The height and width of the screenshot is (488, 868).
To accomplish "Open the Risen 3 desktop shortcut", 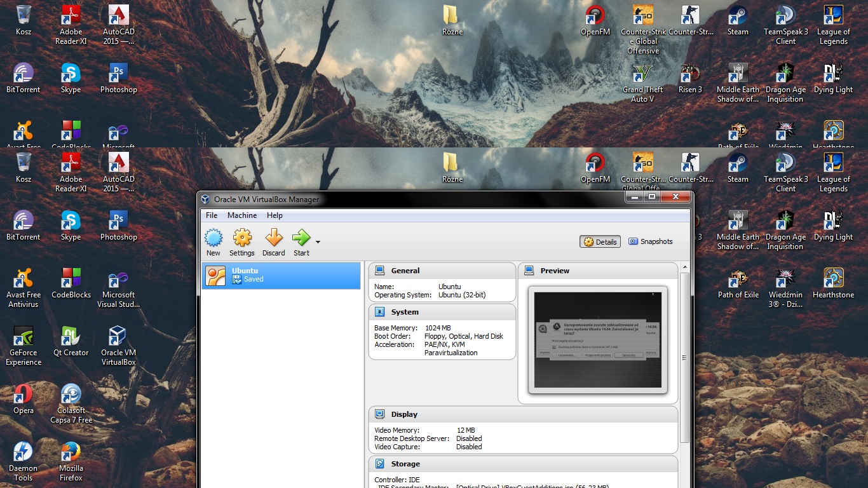I will 690,79.
